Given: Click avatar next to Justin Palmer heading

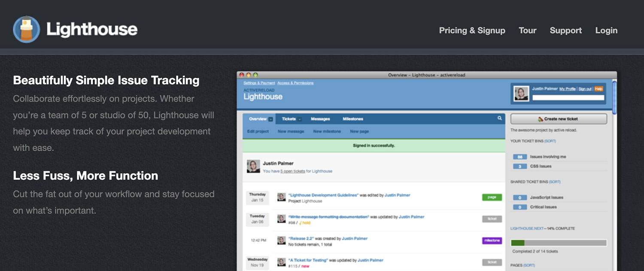Looking at the screenshot, I should [x=253, y=167].
